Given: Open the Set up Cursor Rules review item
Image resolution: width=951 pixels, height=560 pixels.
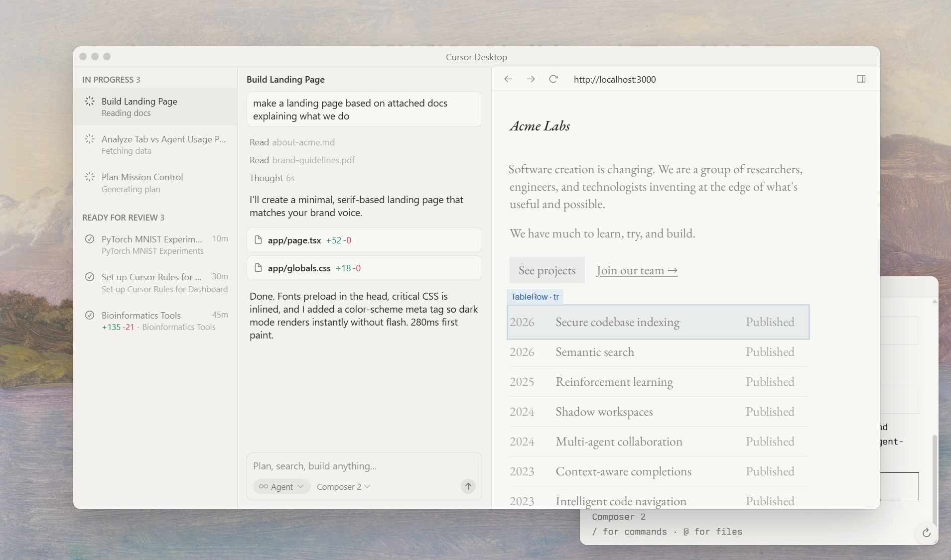Looking at the screenshot, I should (x=155, y=283).
